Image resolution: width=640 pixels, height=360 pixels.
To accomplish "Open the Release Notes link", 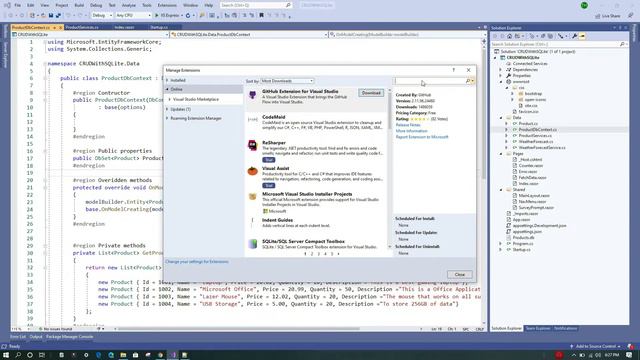I will [x=408, y=125].
